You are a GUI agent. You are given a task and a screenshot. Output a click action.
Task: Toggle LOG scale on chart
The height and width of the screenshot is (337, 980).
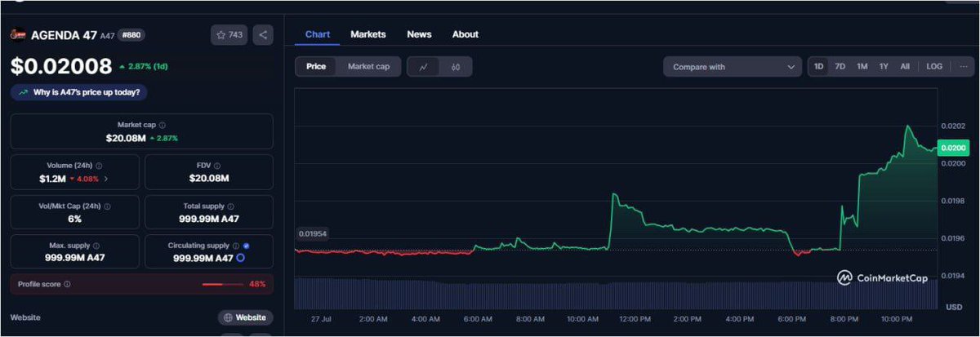(x=934, y=67)
